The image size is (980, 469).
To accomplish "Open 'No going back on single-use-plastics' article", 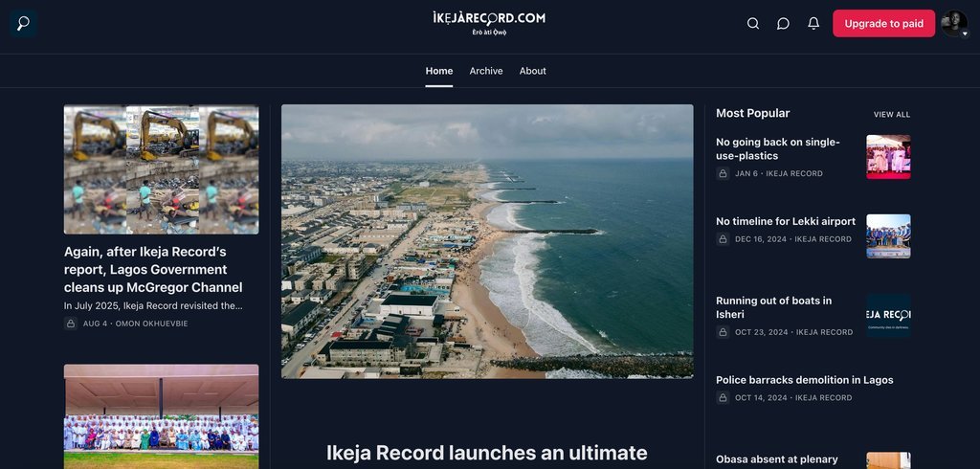I will (x=777, y=148).
